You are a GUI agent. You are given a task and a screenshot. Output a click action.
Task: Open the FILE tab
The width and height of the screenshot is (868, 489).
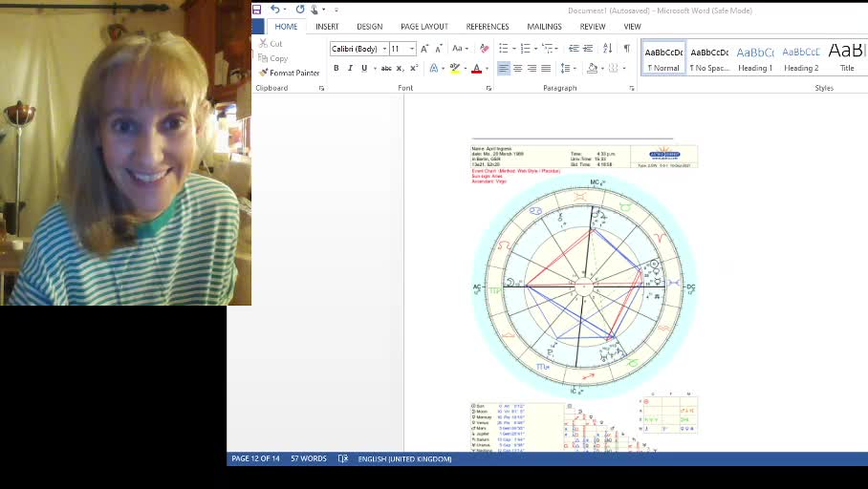click(x=257, y=26)
